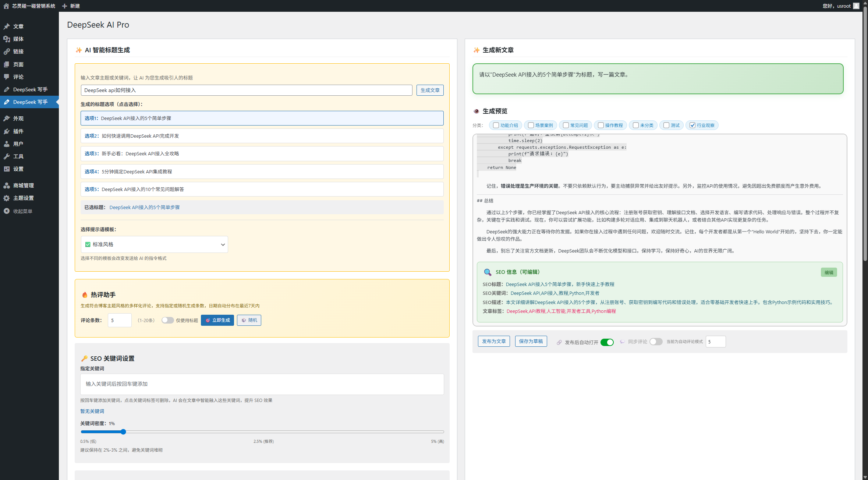Toggle the 发布后自动打开 switch off
The width and height of the screenshot is (868, 480).
point(607,342)
